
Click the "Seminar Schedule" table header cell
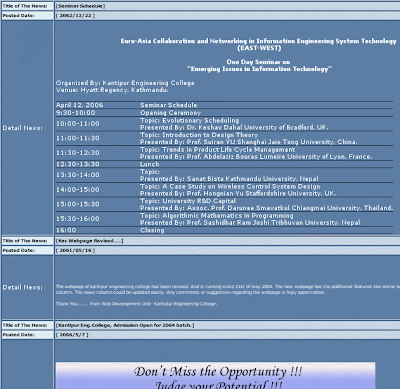(x=169, y=105)
